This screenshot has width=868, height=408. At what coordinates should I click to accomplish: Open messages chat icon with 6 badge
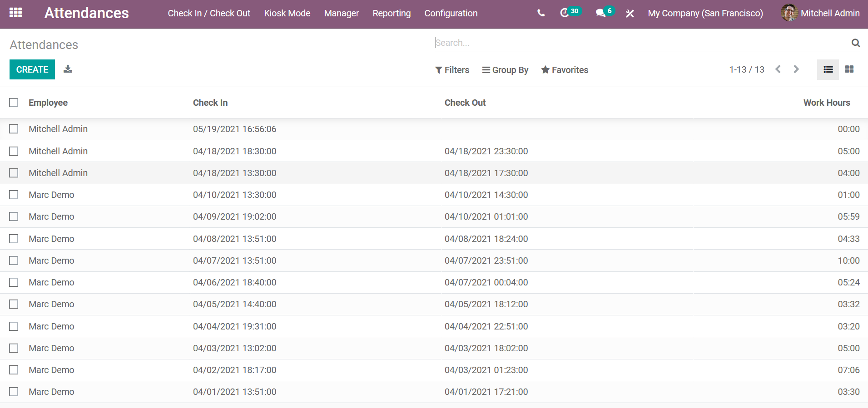(x=601, y=13)
